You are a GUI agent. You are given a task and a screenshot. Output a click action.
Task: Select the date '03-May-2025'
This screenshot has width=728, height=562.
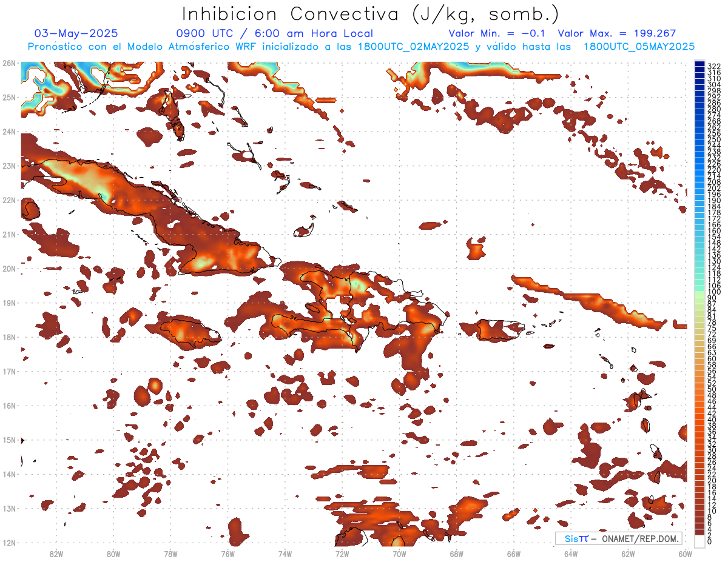[x=76, y=33]
